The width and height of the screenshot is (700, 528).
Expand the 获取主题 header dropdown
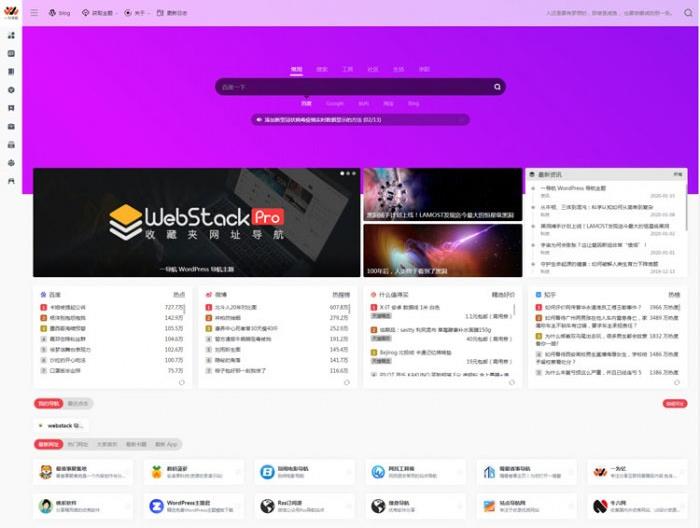pyautogui.click(x=99, y=13)
